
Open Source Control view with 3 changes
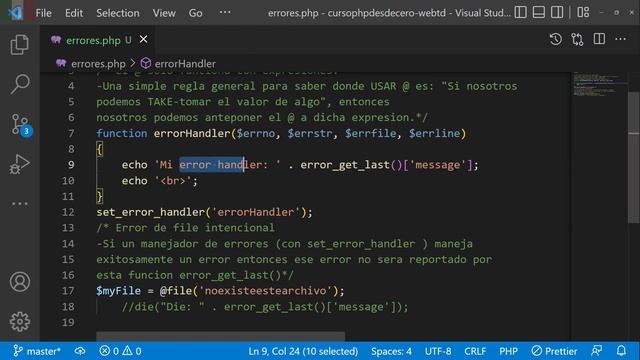20,125
